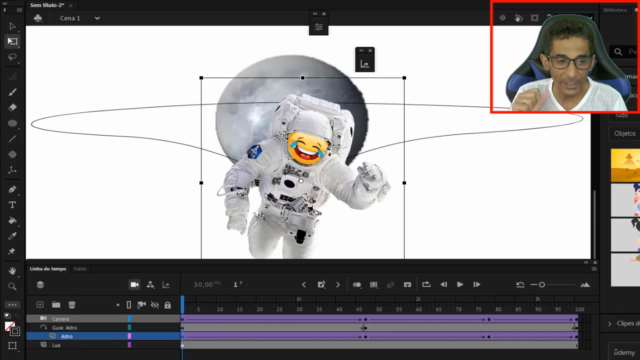This screenshot has width=640, height=360.
Task: Reset timeline zoom to default
Action: 520,285
